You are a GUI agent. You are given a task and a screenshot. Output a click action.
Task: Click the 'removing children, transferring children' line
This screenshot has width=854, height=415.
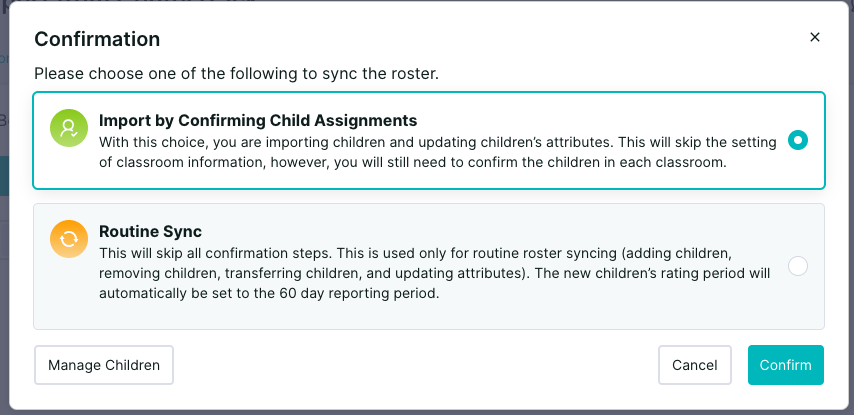pos(435,273)
